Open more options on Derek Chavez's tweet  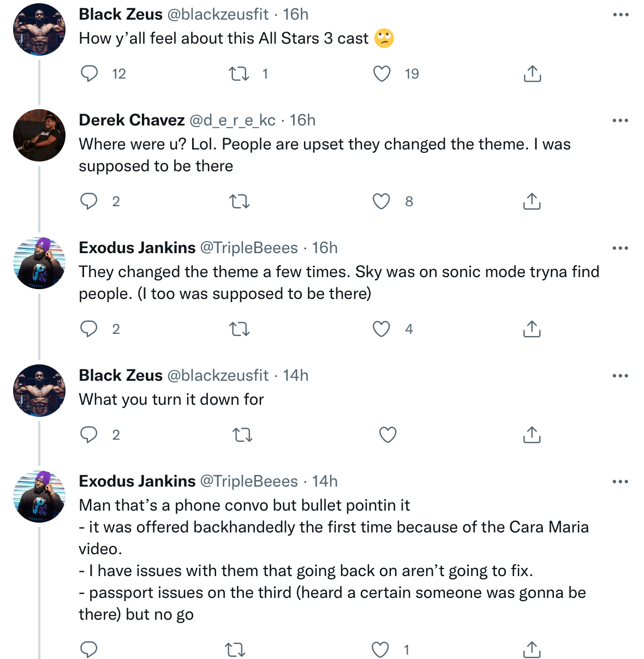[x=621, y=121]
